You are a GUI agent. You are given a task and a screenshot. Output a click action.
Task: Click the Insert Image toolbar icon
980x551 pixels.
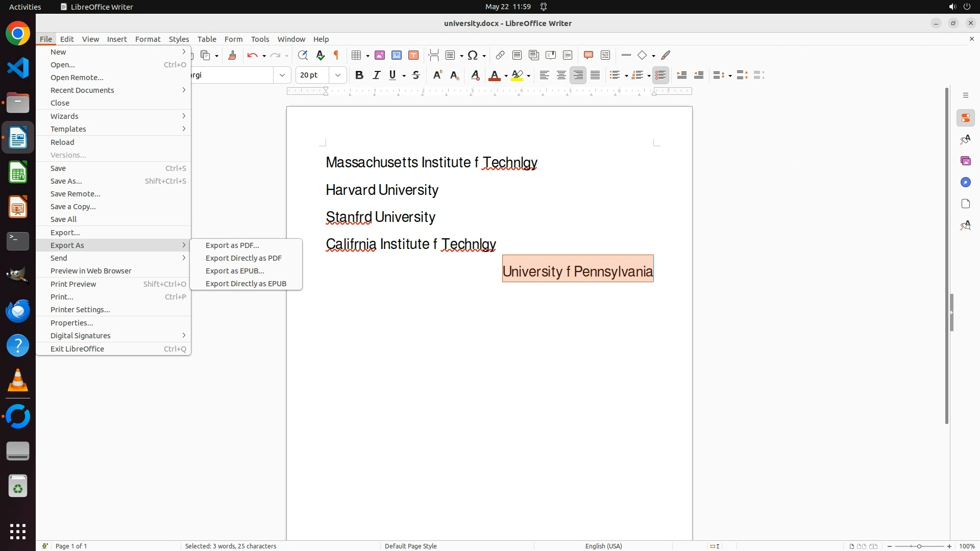(x=380, y=55)
